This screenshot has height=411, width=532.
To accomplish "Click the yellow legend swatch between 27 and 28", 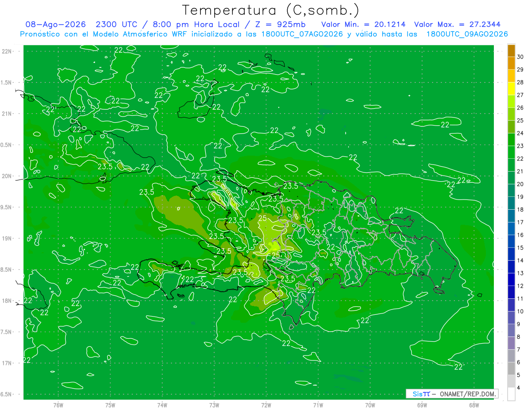I will tap(511, 88).
